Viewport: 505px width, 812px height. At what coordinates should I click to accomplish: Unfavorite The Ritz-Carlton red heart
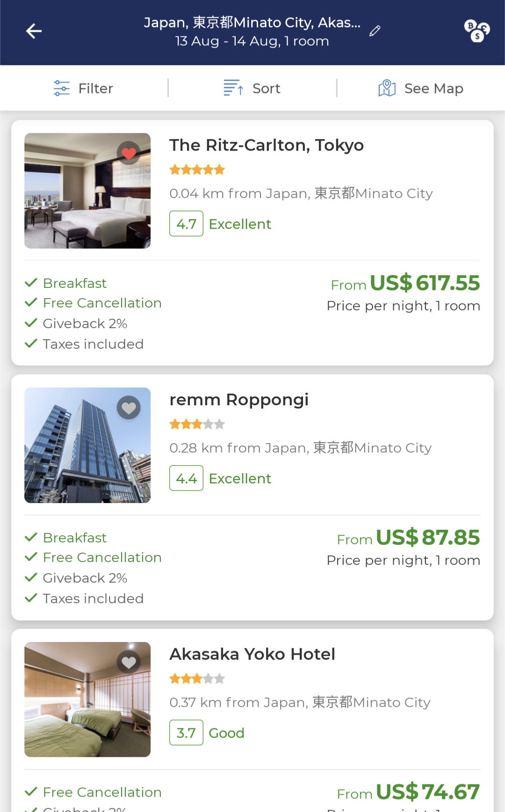pos(129,153)
